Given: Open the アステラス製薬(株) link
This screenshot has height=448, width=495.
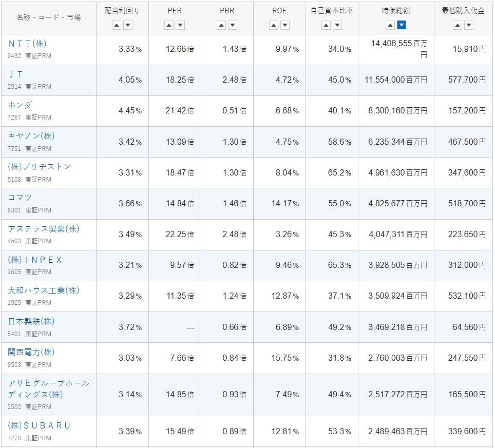Looking at the screenshot, I should click(x=44, y=228).
